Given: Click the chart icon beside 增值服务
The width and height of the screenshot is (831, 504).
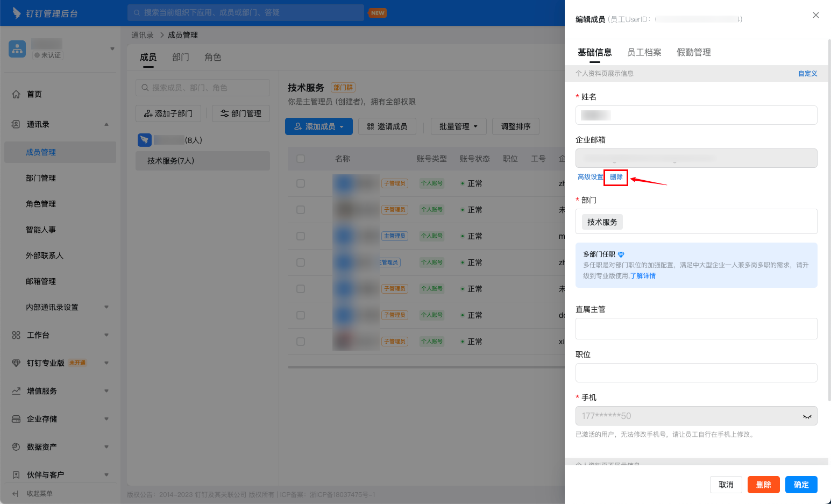Looking at the screenshot, I should 16,391.
